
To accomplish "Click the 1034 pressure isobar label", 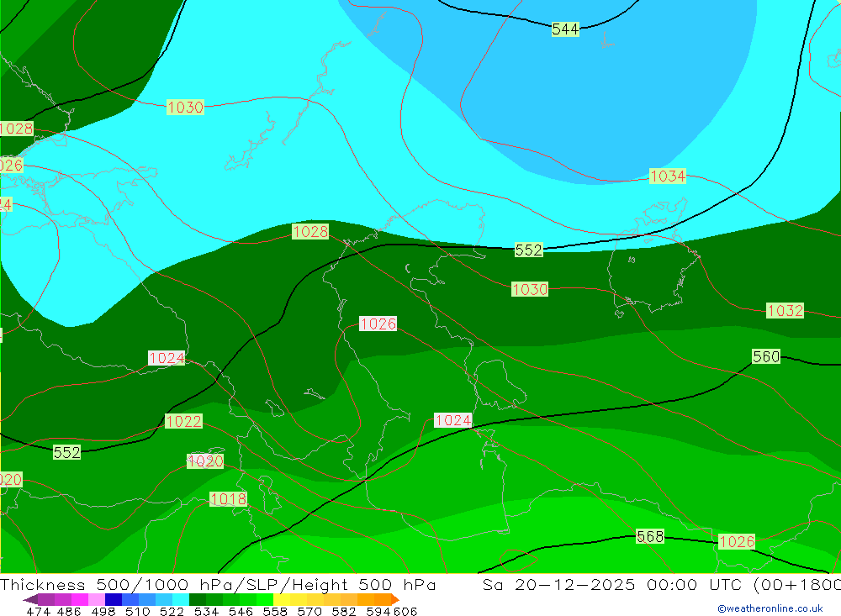I will [x=667, y=176].
